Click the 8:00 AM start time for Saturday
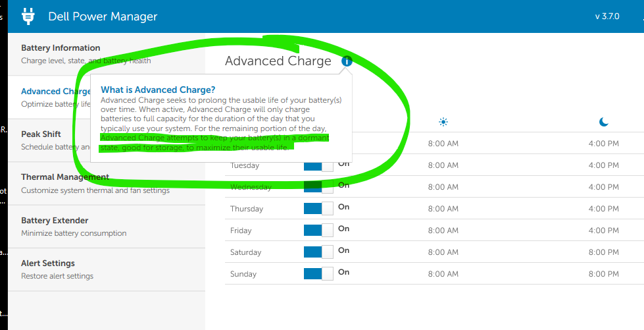The width and height of the screenshot is (644, 330). click(443, 252)
